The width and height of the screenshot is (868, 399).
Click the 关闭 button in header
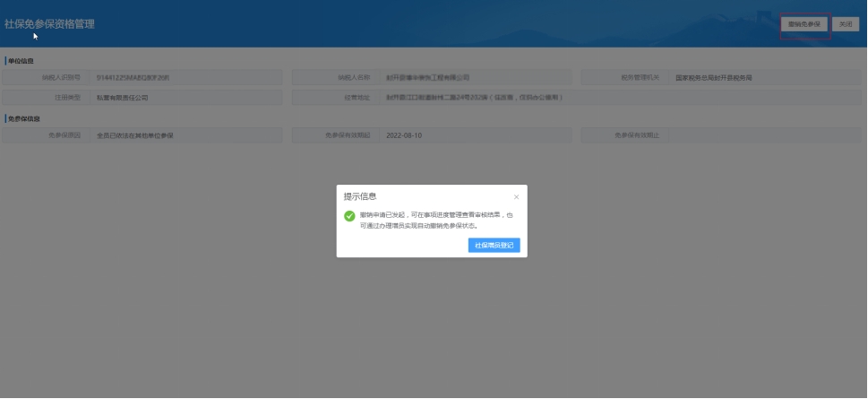point(846,25)
